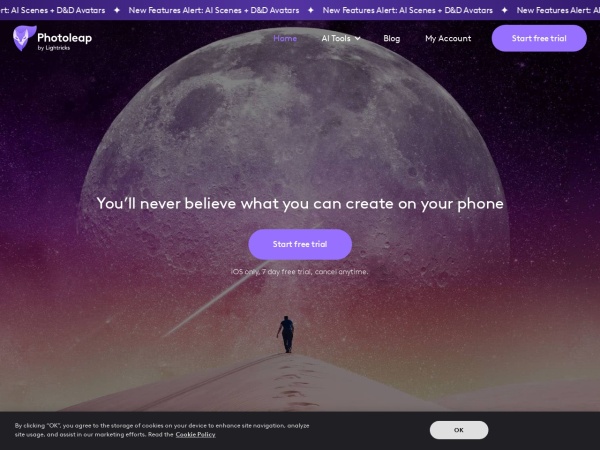Open My Account page
The image size is (600, 450).
(448, 38)
